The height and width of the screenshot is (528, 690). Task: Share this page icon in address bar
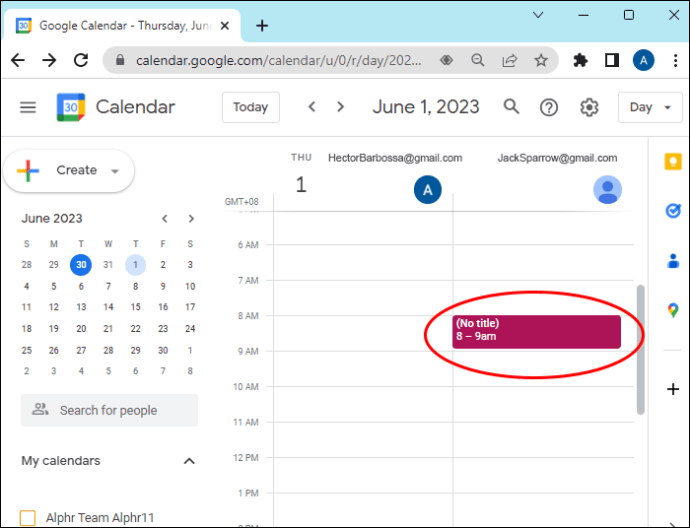click(509, 60)
